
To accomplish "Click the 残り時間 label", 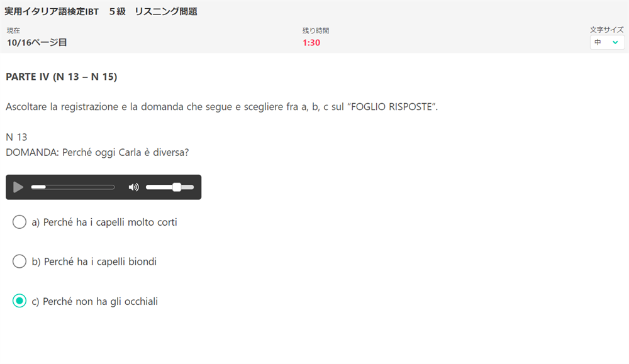I will coord(316,30).
